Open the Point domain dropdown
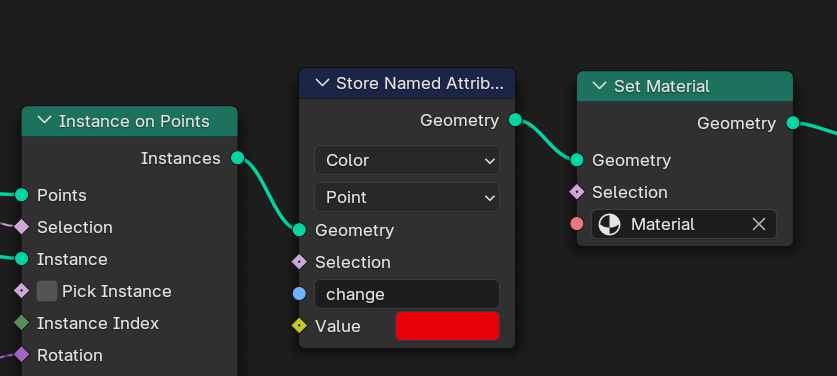 407,197
